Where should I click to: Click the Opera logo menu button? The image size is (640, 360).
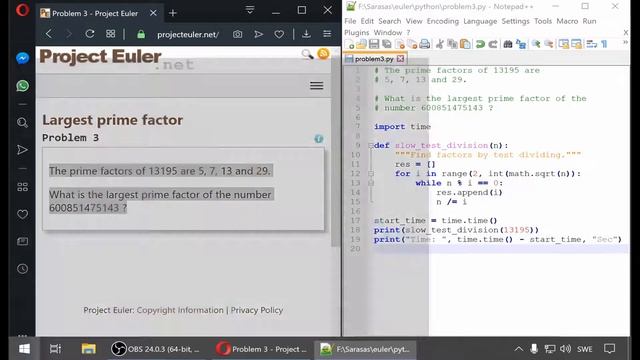22,10
